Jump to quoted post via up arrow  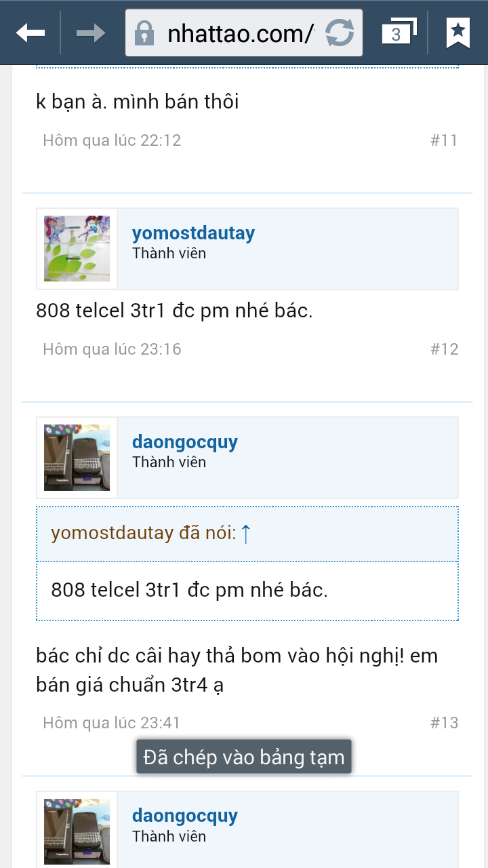tap(245, 534)
